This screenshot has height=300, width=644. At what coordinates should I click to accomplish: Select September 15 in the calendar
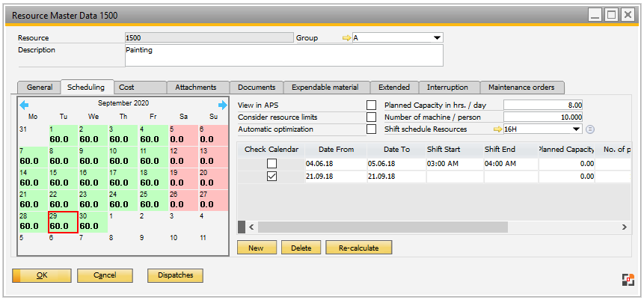(x=64, y=177)
